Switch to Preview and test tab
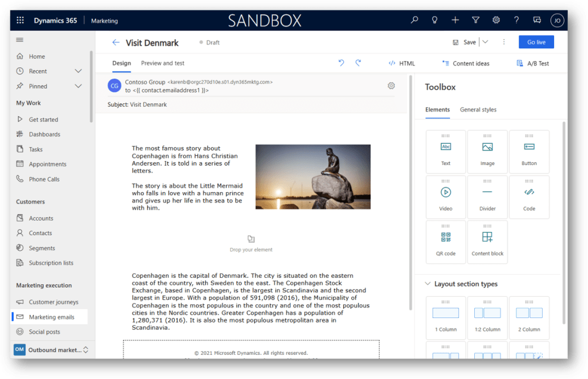The image size is (588, 379). [x=163, y=63]
